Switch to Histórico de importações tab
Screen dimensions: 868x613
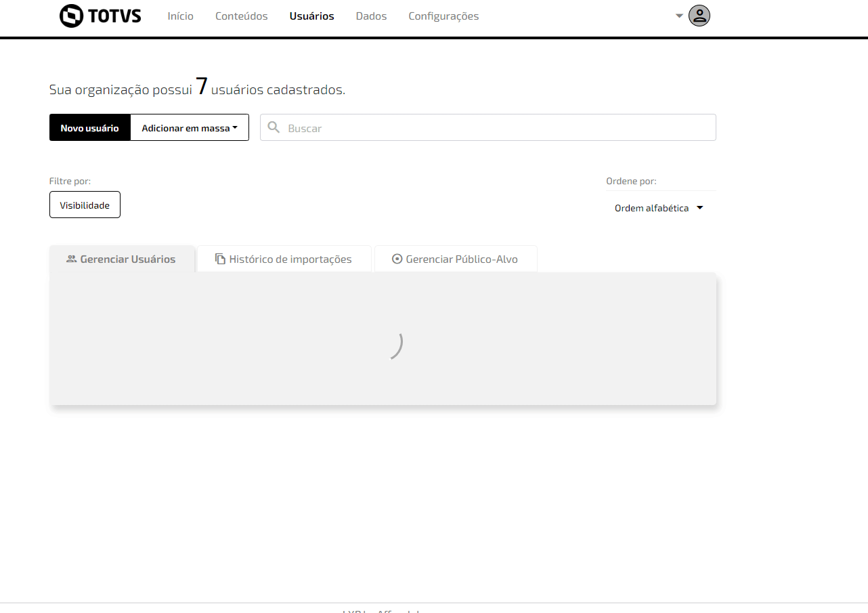[284, 259]
